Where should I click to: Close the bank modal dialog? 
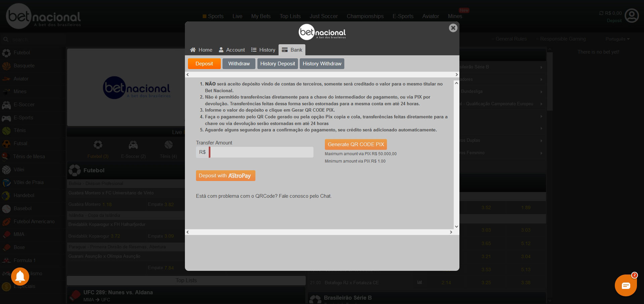coord(453,28)
